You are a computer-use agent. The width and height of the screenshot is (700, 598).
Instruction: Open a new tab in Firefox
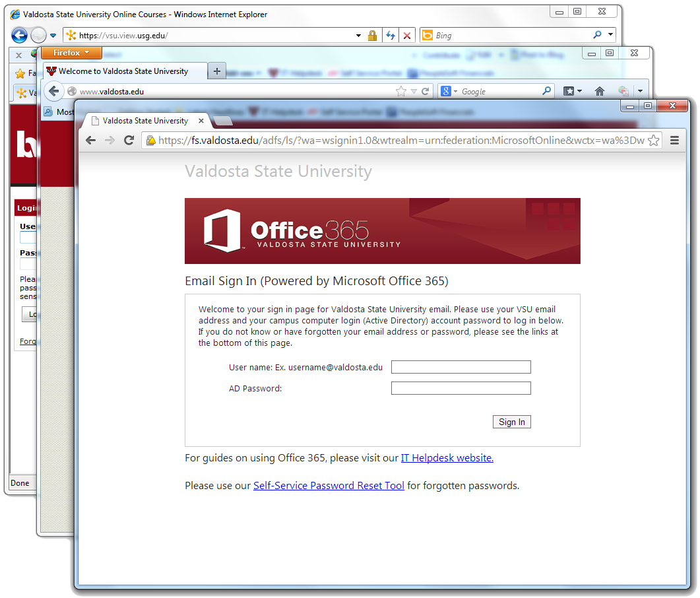tap(217, 71)
